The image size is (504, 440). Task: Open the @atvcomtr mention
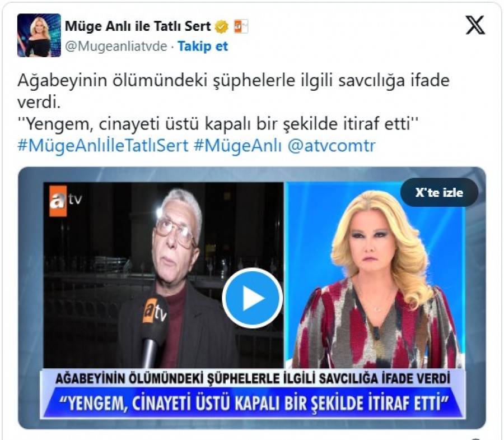click(x=332, y=145)
